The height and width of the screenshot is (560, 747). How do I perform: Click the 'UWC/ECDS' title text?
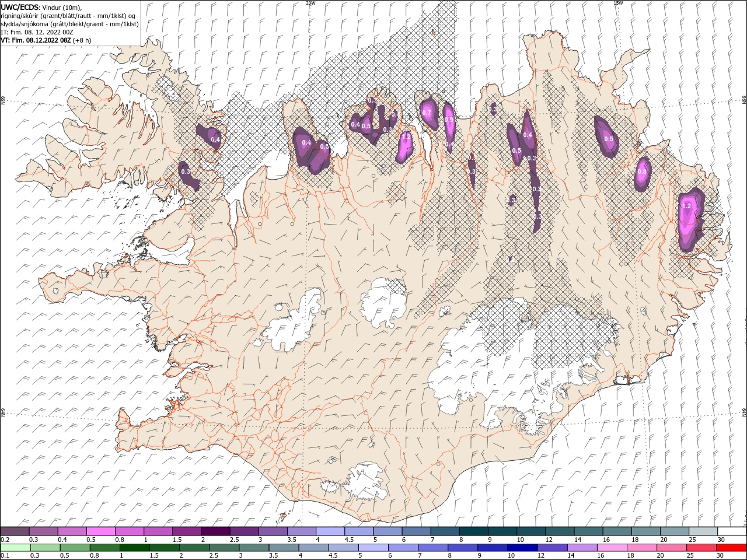click(x=20, y=7)
